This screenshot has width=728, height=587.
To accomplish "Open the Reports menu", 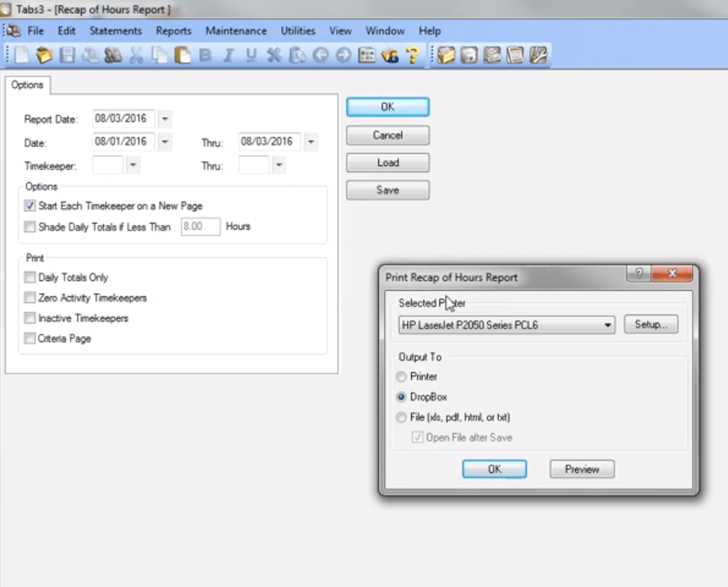I will coord(173,31).
